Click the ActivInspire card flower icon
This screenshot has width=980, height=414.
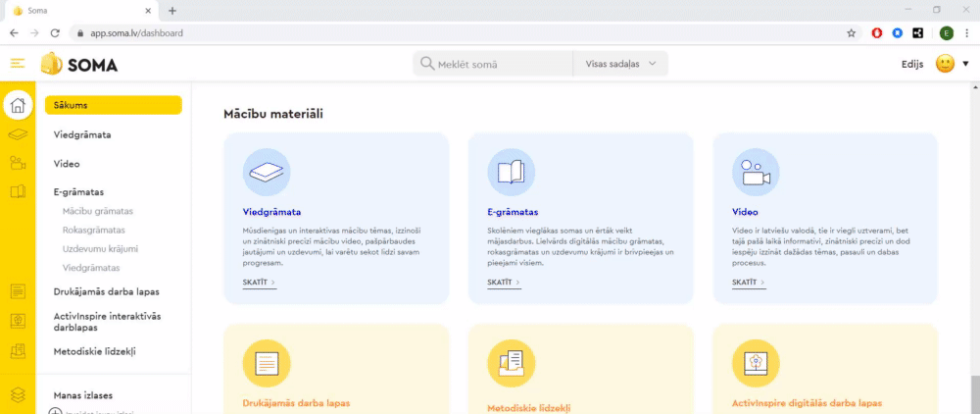[x=756, y=363]
